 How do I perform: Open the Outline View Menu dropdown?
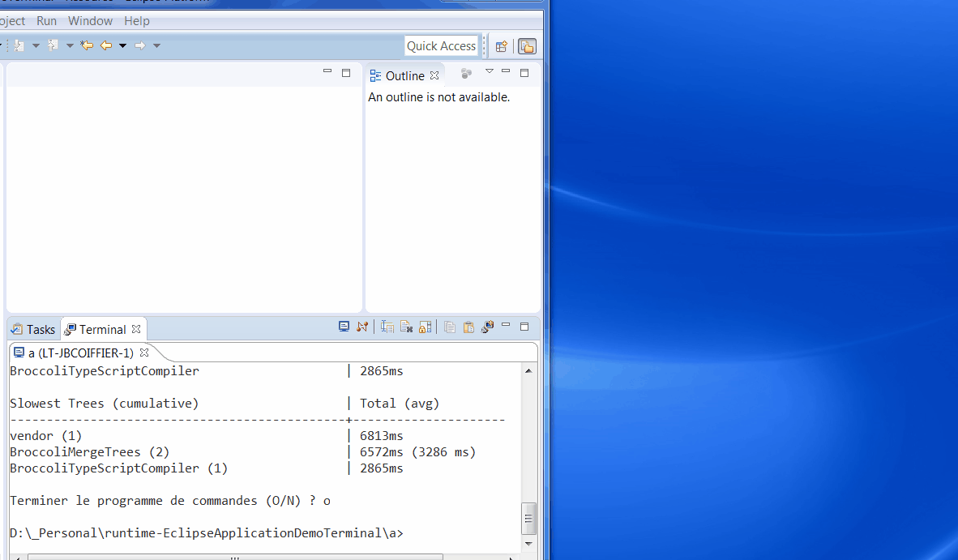tap(489, 72)
